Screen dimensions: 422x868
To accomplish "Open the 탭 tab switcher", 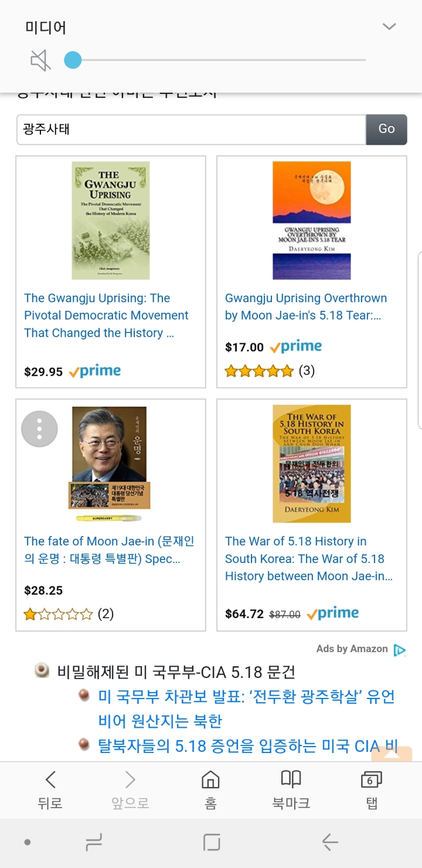I will point(371,789).
